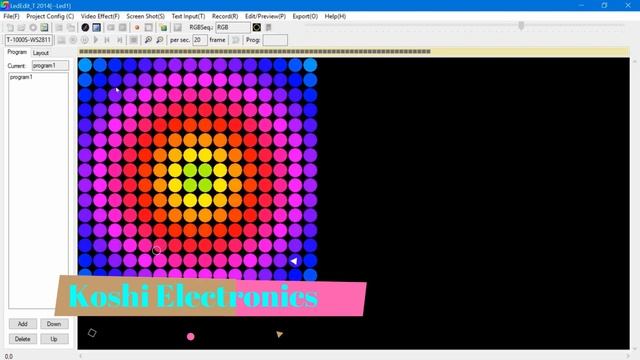
Task: Open the Screen Shot menu
Action: (145, 16)
